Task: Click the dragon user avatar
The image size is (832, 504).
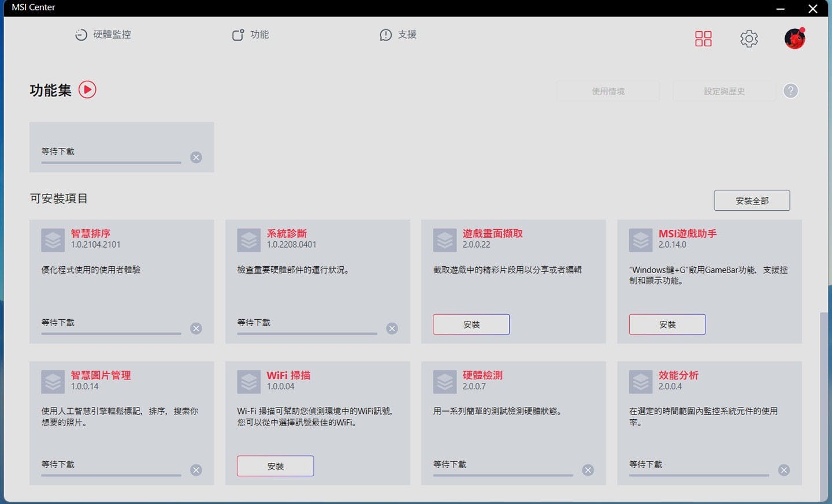Action: [795, 39]
